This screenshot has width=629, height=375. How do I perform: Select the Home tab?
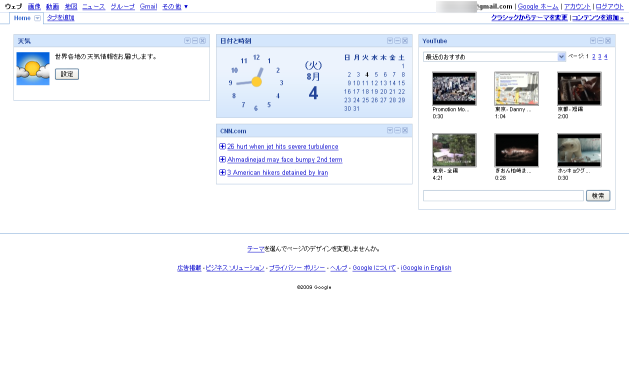point(22,18)
